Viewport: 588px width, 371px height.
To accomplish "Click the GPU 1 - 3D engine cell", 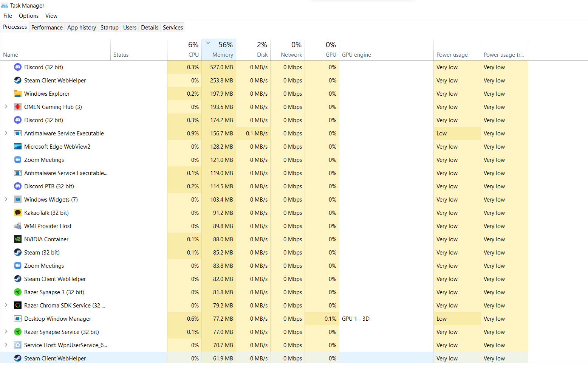I will click(x=386, y=318).
